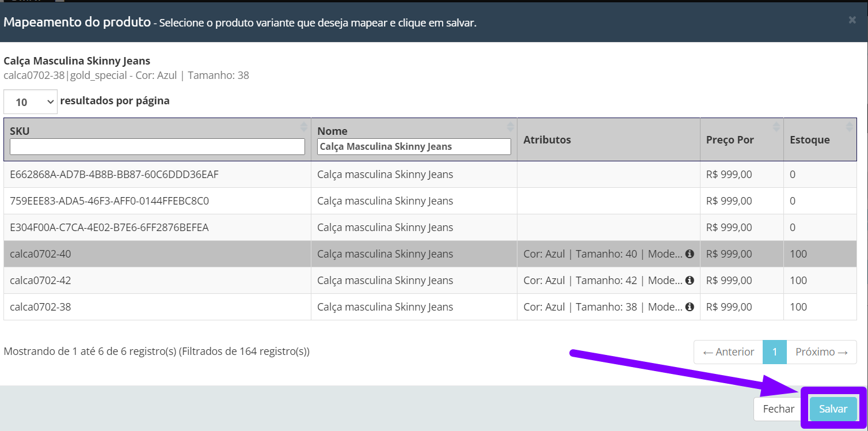Show attribute info icon for calca0702-40

690,254
